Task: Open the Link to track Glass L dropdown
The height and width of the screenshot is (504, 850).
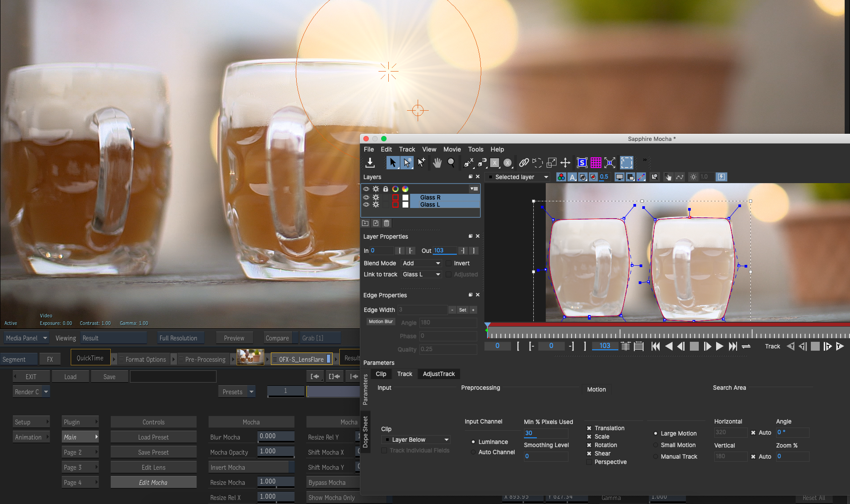Action: click(x=421, y=274)
